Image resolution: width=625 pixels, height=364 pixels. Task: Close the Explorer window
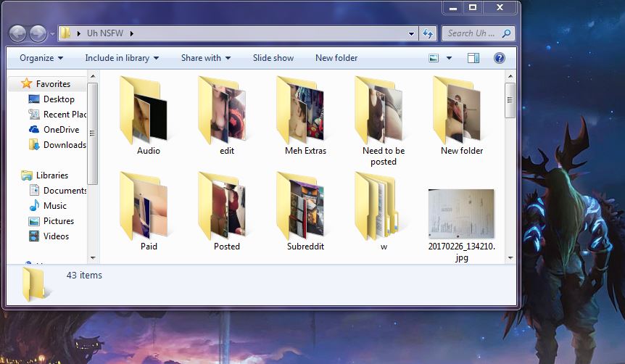pyautogui.click(x=500, y=7)
